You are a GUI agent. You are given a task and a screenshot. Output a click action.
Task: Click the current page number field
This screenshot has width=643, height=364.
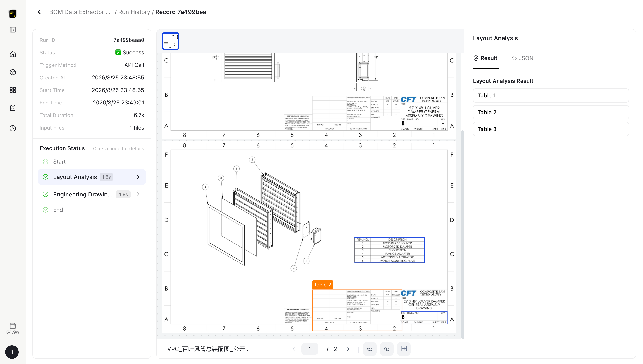tap(310, 349)
